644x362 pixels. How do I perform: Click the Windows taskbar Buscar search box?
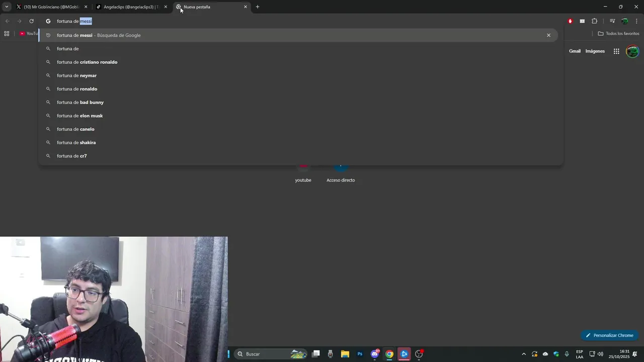[x=271, y=354]
